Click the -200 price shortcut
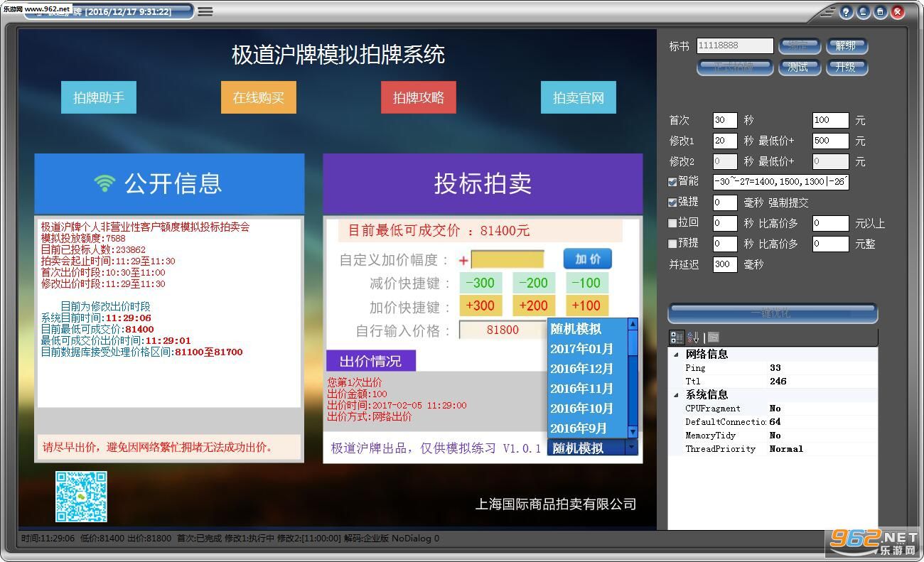Viewport: 924px width, 562px height. click(x=533, y=283)
